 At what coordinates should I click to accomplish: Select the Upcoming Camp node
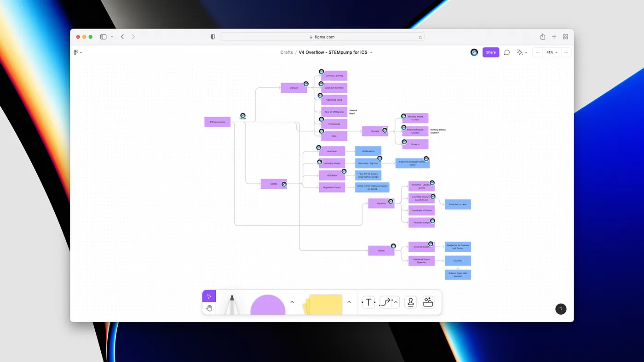pos(334,100)
